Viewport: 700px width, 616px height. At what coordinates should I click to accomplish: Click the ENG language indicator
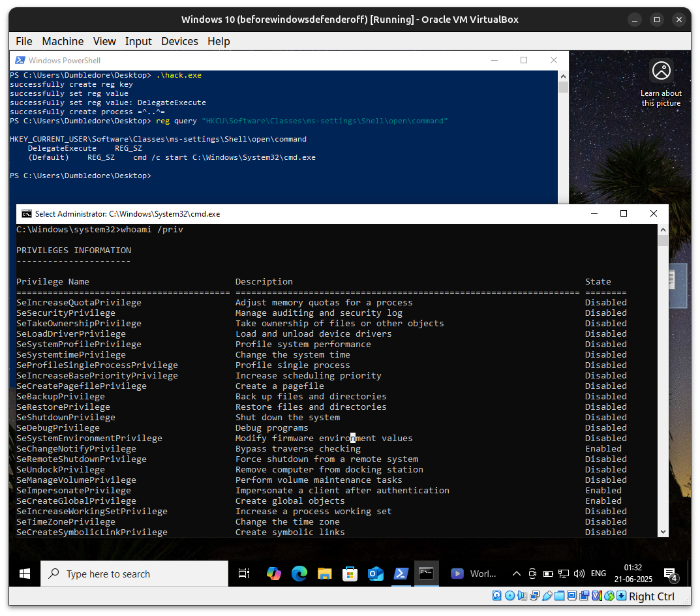point(598,574)
